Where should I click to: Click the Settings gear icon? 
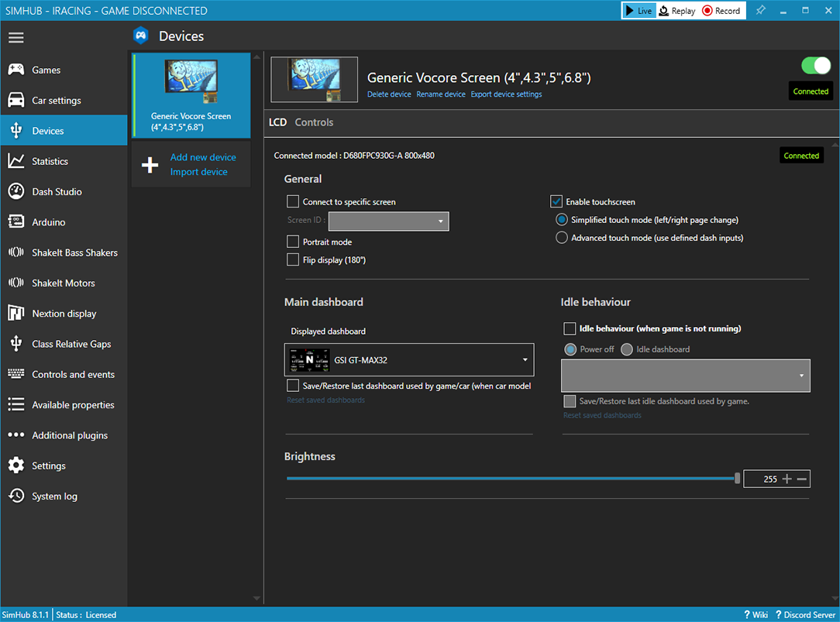pyautogui.click(x=15, y=466)
